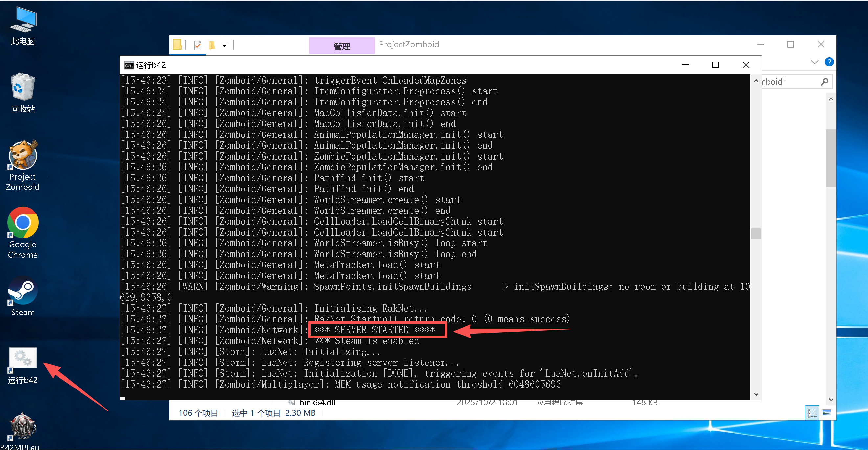Screen dimensions: 868x450
Task: Click the New Folder quick access button
Action: pos(212,45)
